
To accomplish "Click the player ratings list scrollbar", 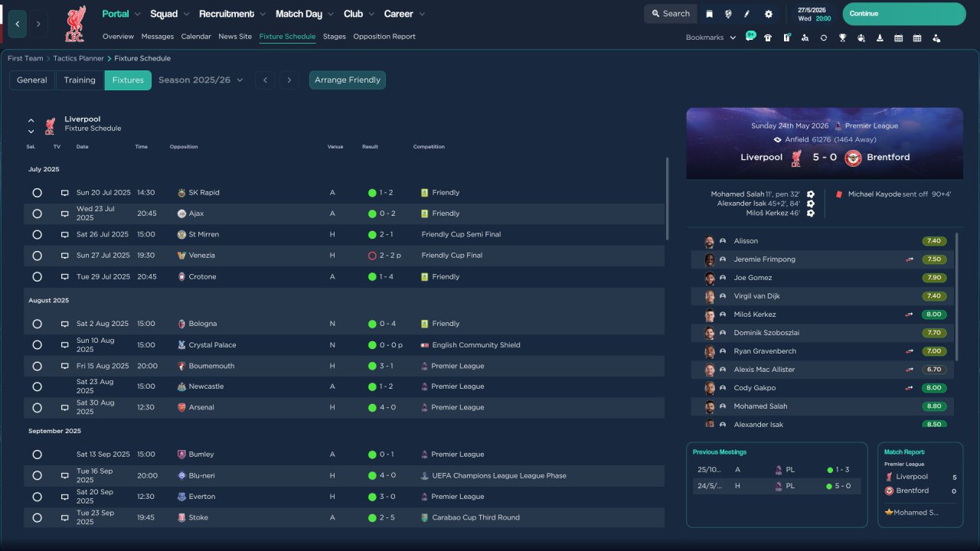I will click(x=957, y=296).
